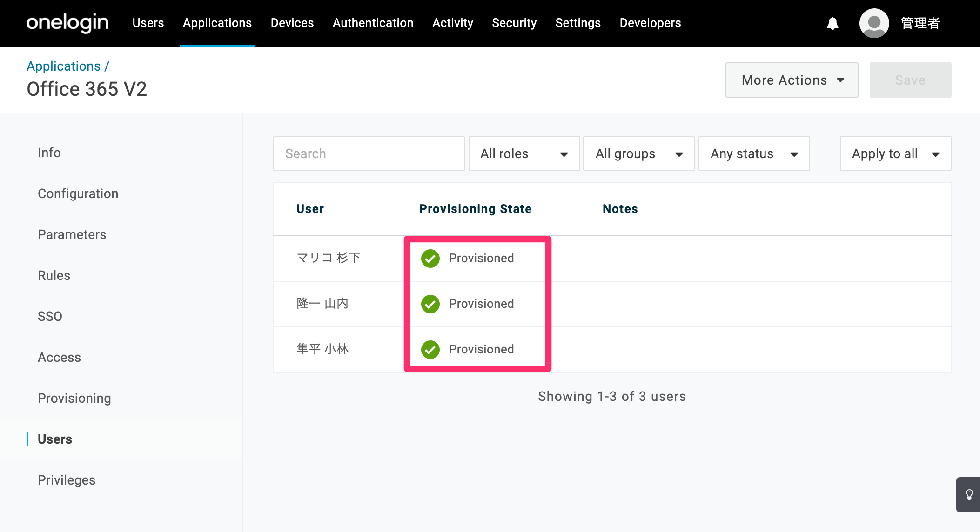Viewport: 980px width, 532px height.
Task: Open the Authentication navigation menu
Action: point(373,23)
